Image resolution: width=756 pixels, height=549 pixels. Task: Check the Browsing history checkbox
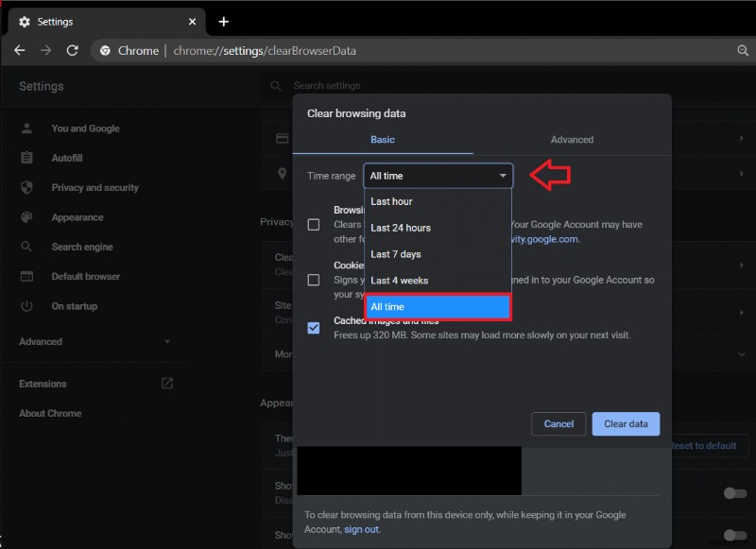(x=314, y=225)
